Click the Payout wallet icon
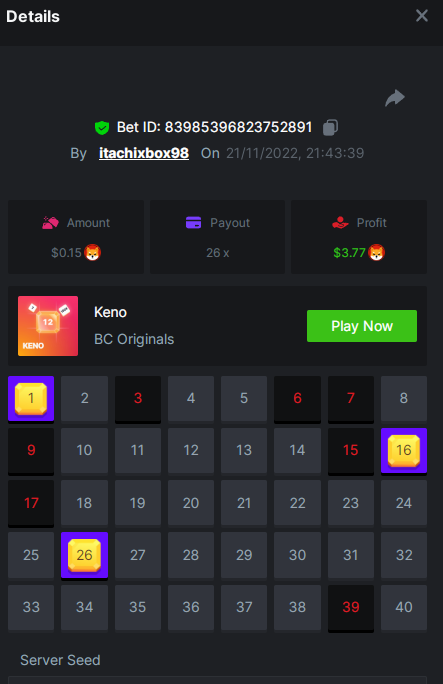Screen dimensions: 443x684 194,222
